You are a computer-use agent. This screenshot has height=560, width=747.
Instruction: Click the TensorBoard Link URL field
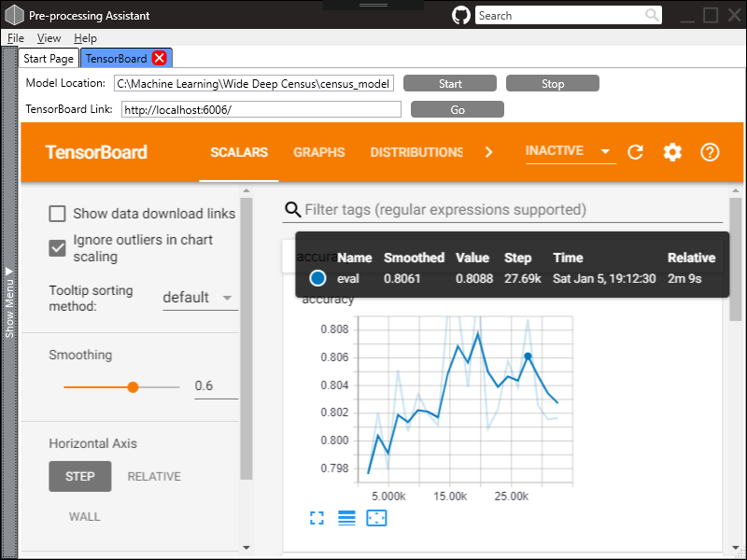[x=261, y=109]
